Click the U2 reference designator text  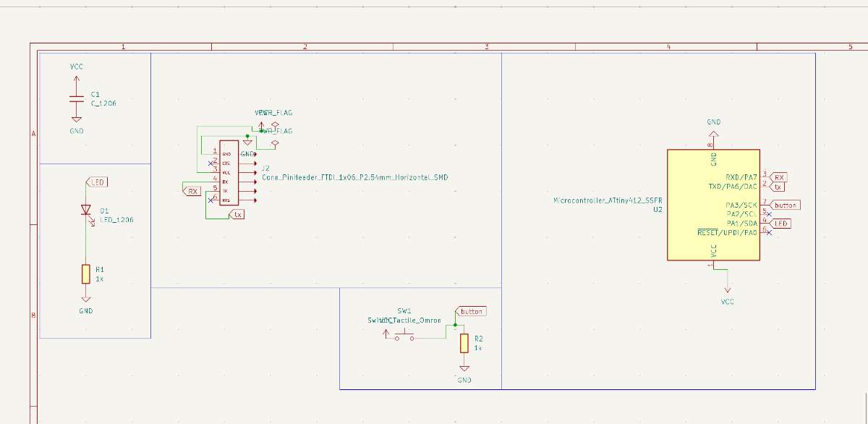[658, 208]
